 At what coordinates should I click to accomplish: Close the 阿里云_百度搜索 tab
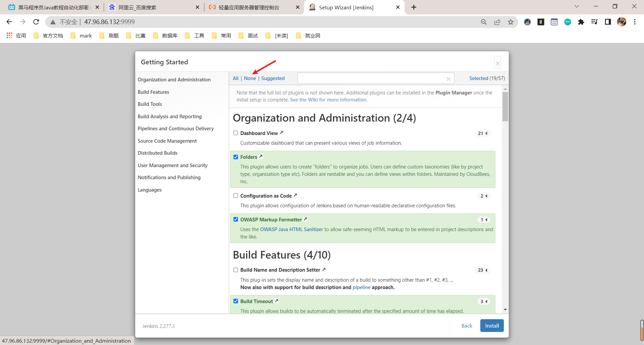[x=197, y=7]
